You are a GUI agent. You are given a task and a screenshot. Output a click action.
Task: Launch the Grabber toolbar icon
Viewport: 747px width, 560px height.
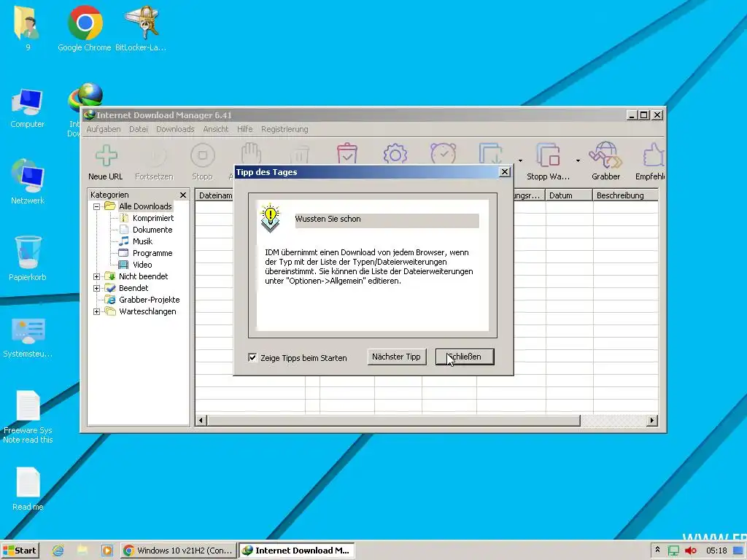[605, 155]
